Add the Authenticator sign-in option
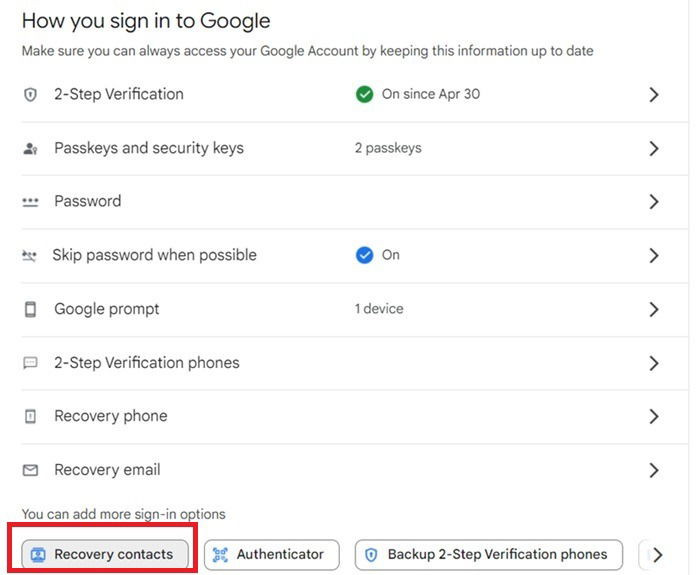This screenshot has width=700, height=575. [271, 554]
